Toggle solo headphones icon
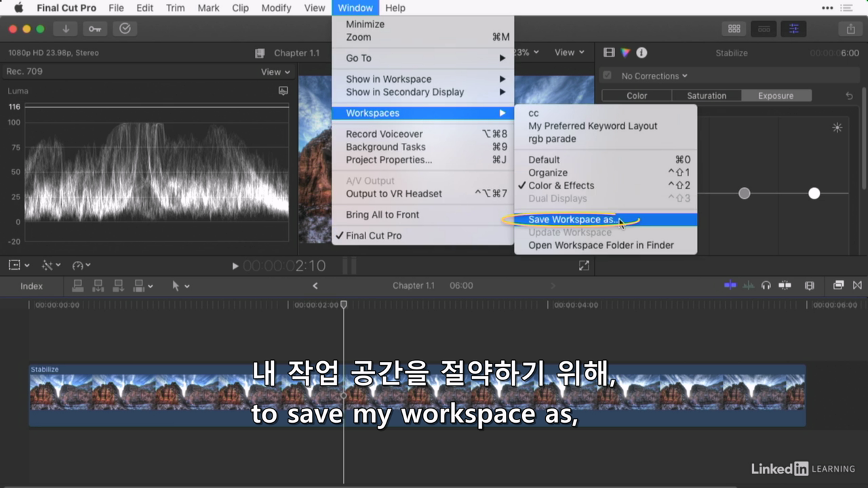 (766, 285)
